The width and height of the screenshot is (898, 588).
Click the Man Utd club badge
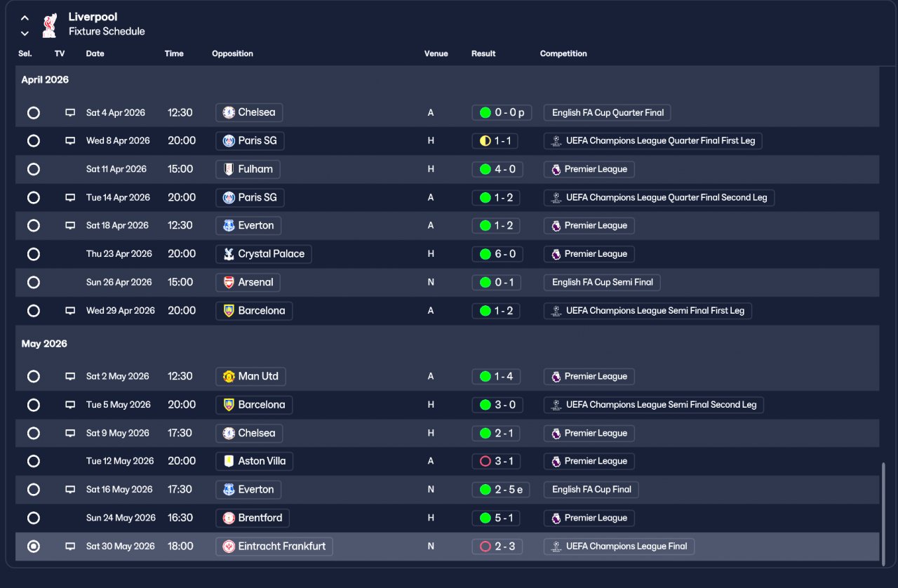229,376
